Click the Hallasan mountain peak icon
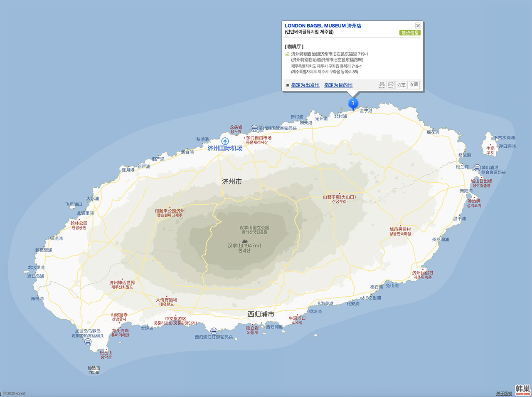The height and width of the screenshot is (397, 532). point(244,241)
